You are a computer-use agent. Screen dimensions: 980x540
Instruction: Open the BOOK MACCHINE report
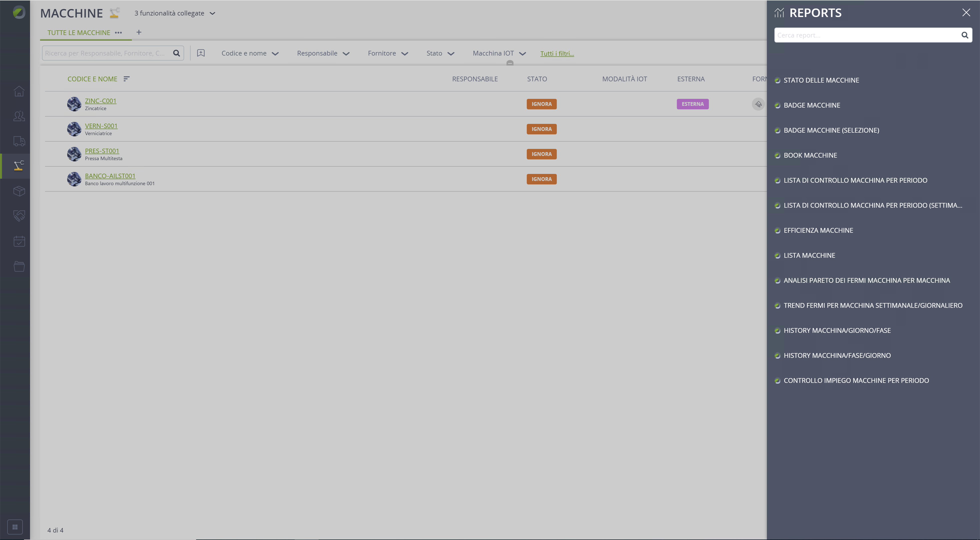[810, 155]
